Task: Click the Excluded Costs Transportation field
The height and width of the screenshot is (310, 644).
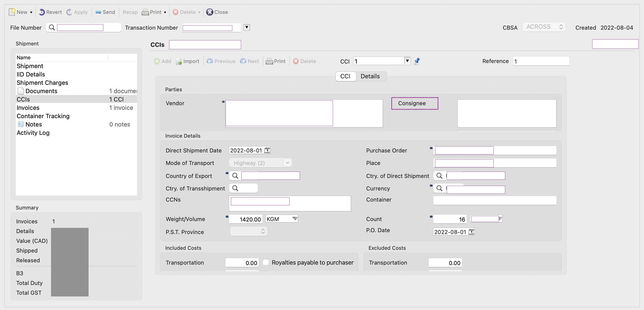Action: (x=445, y=263)
